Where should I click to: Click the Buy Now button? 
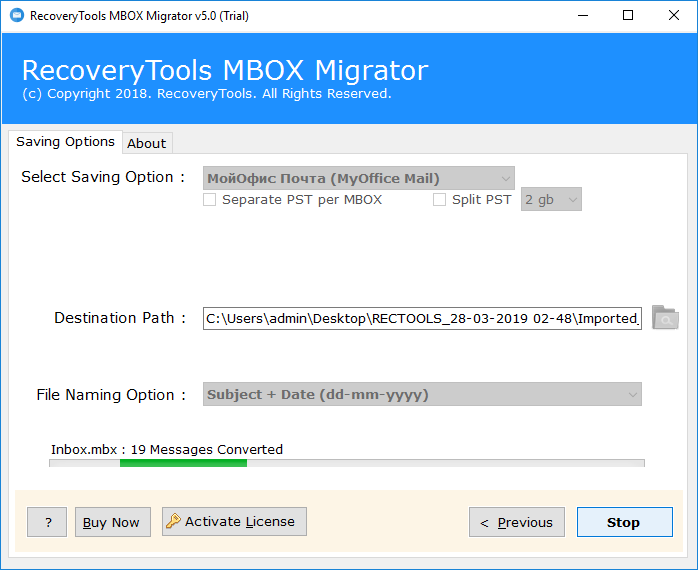(x=113, y=522)
